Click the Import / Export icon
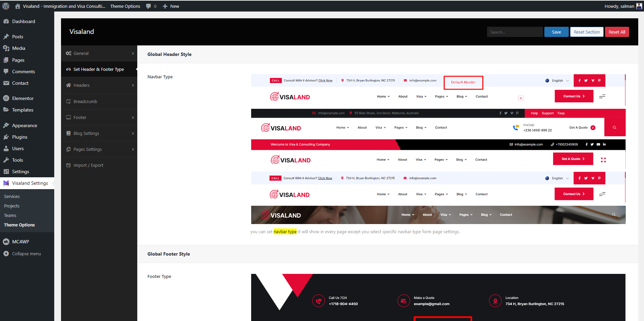Screen dimensions: 644x321 (x=68, y=165)
